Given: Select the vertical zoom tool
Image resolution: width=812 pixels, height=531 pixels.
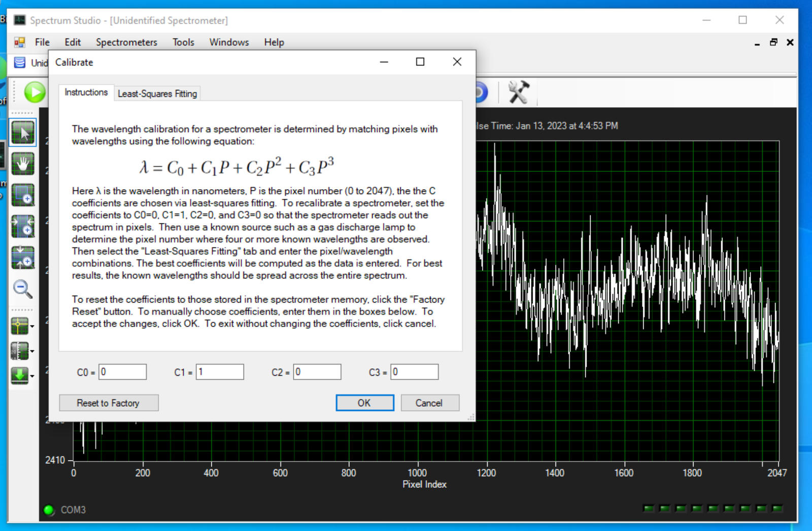Looking at the screenshot, I should coord(23,258).
